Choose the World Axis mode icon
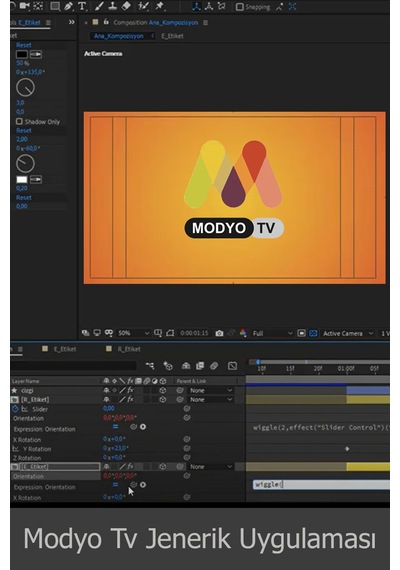Screen dimensions: 400x570 [209, 6]
